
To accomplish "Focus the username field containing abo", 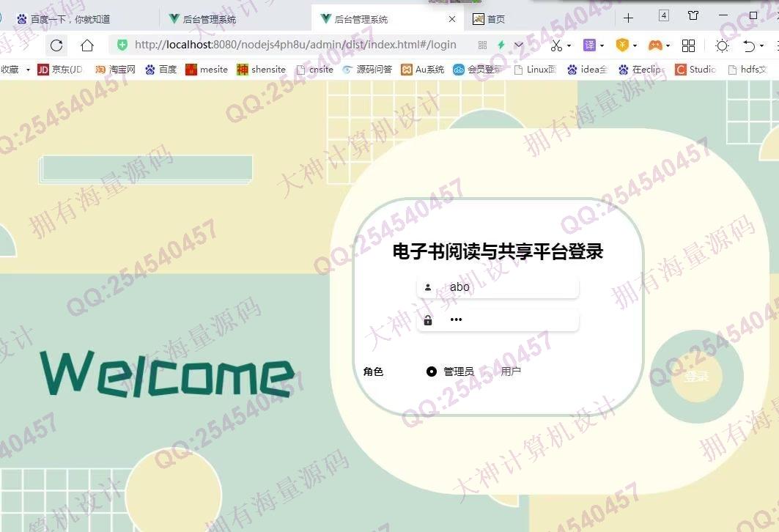I will click(498, 287).
